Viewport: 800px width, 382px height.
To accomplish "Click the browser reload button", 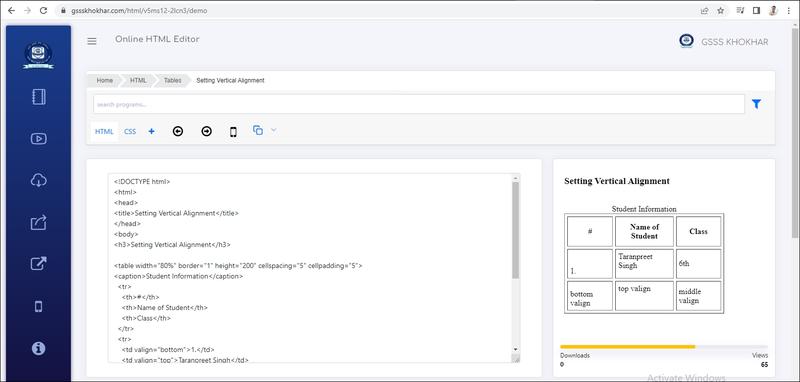I will (x=43, y=10).
